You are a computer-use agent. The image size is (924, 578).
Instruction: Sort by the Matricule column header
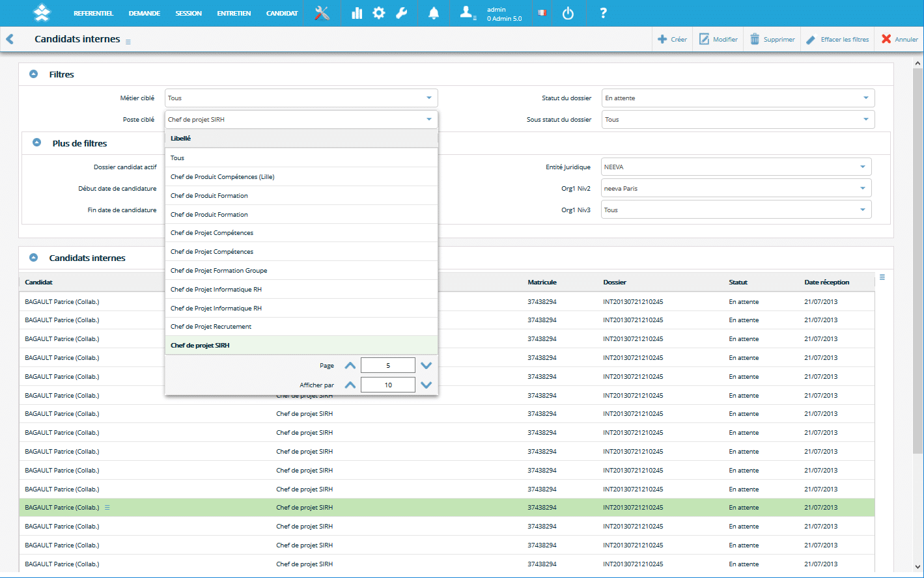tap(542, 282)
